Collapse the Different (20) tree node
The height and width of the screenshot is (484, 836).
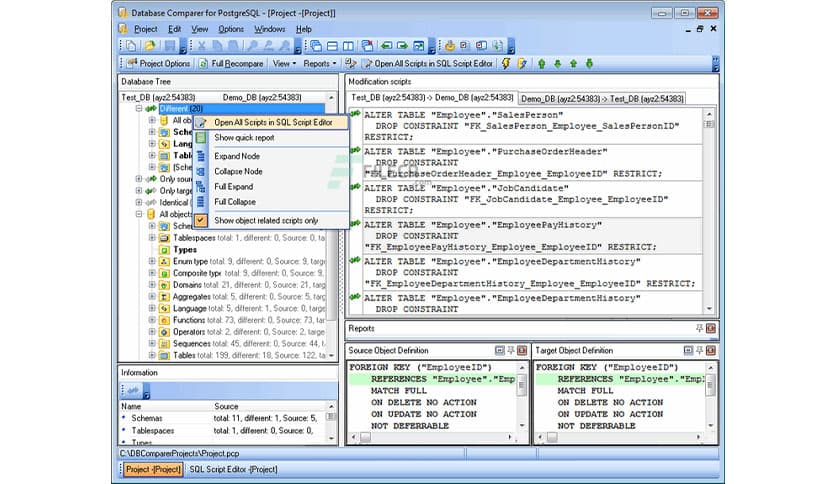(139, 108)
